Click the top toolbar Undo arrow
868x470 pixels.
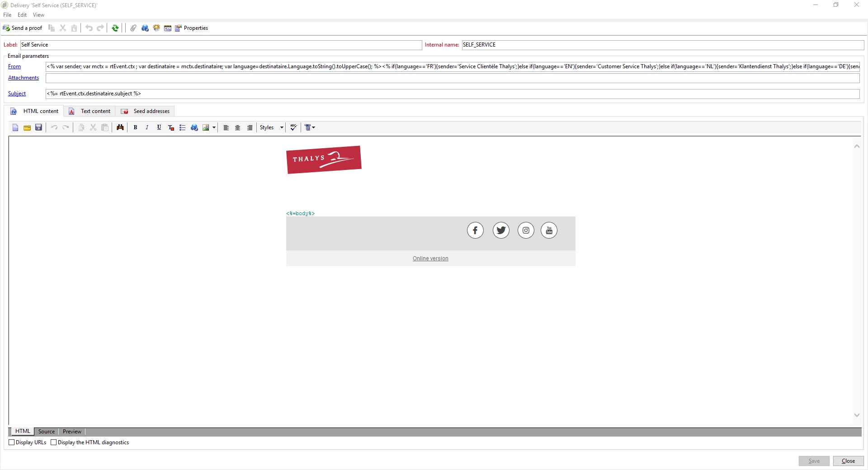[x=89, y=28]
